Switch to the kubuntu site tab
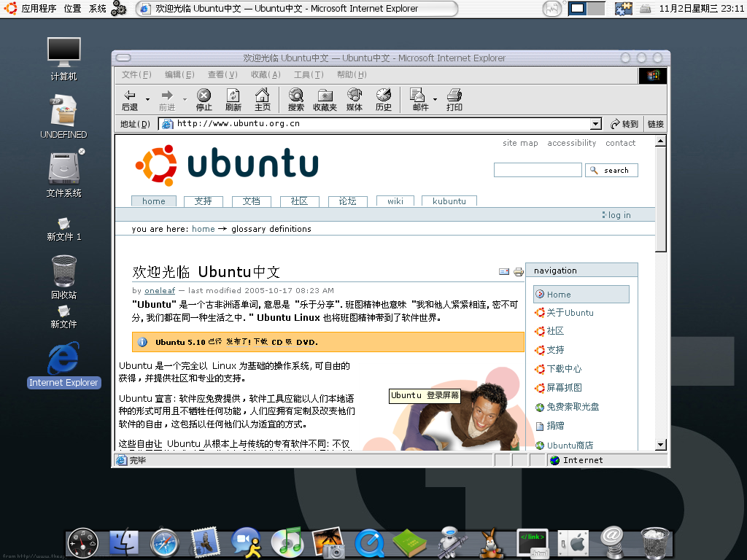The image size is (747, 560). (x=449, y=201)
